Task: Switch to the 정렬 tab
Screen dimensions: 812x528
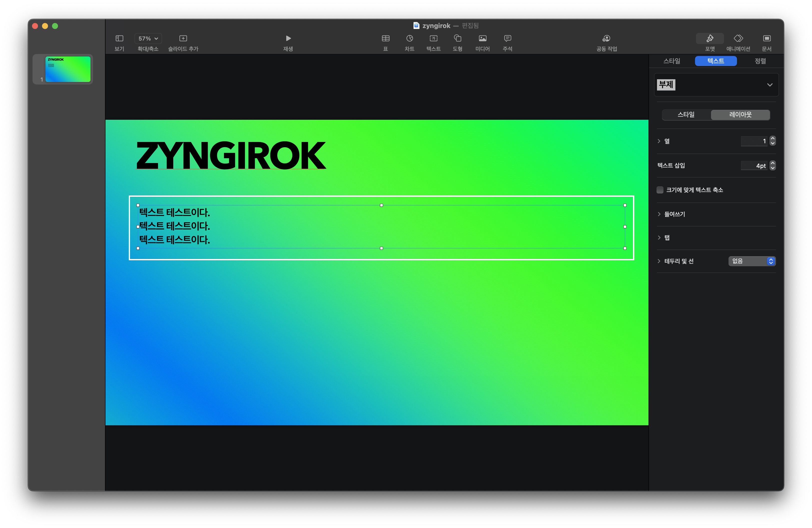Action: coord(760,61)
